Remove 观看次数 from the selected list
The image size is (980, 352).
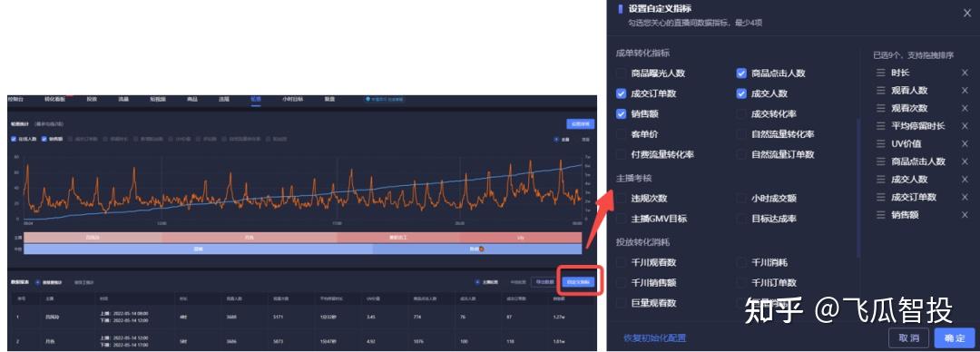965,108
